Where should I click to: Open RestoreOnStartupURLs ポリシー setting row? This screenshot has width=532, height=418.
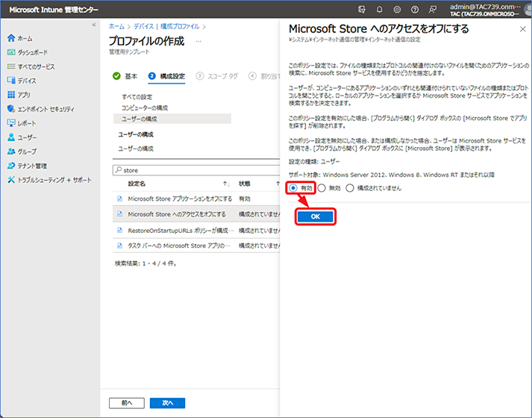tap(196, 231)
